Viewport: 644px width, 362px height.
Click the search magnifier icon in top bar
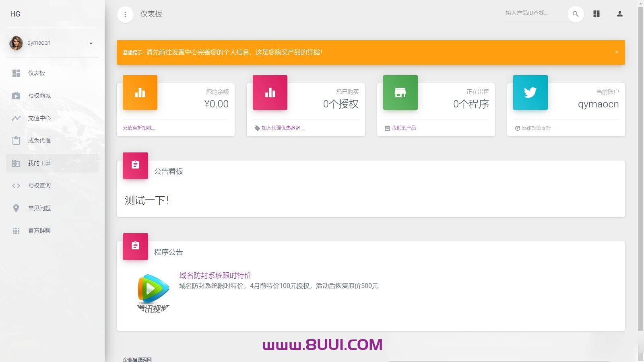575,14
